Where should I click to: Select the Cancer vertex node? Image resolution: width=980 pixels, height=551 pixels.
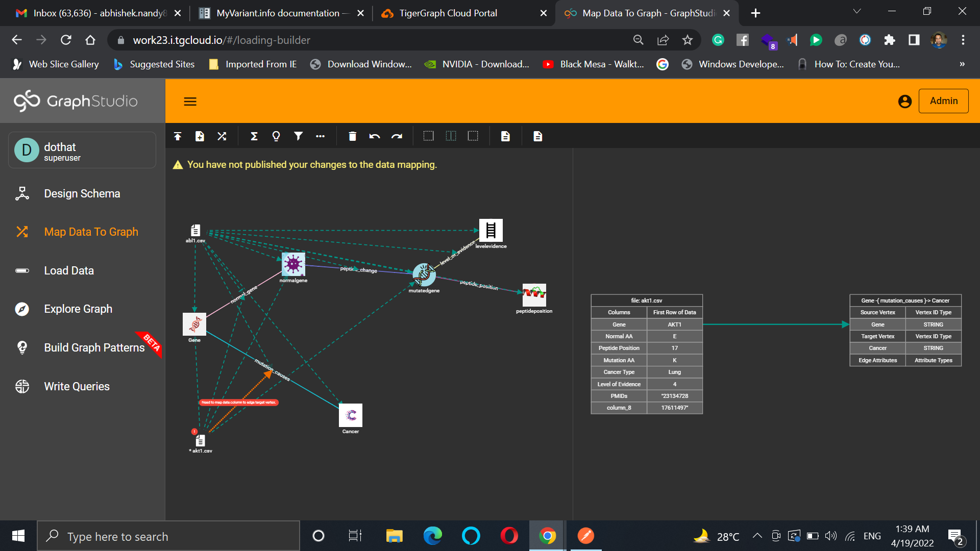(351, 415)
